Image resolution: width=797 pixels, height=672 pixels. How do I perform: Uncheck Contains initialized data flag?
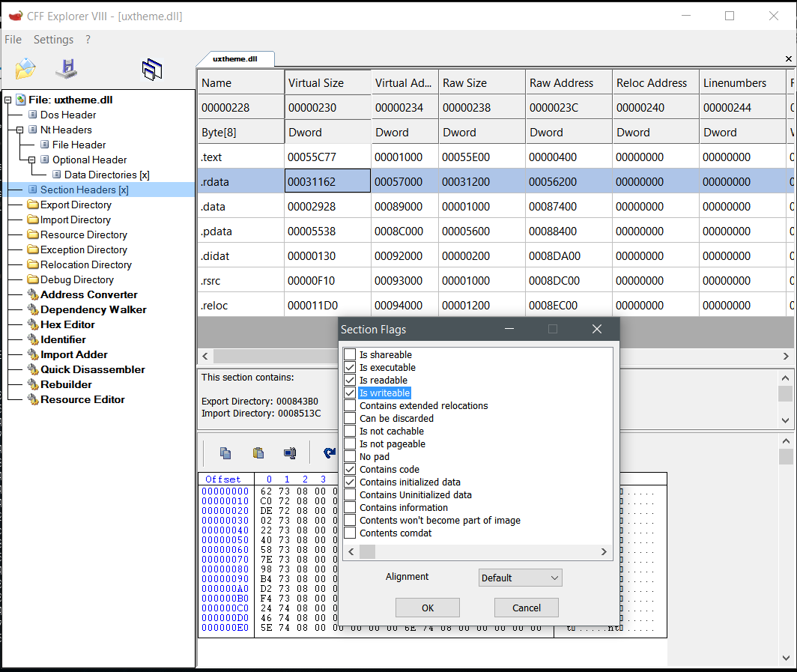pyautogui.click(x=350, y=482)
